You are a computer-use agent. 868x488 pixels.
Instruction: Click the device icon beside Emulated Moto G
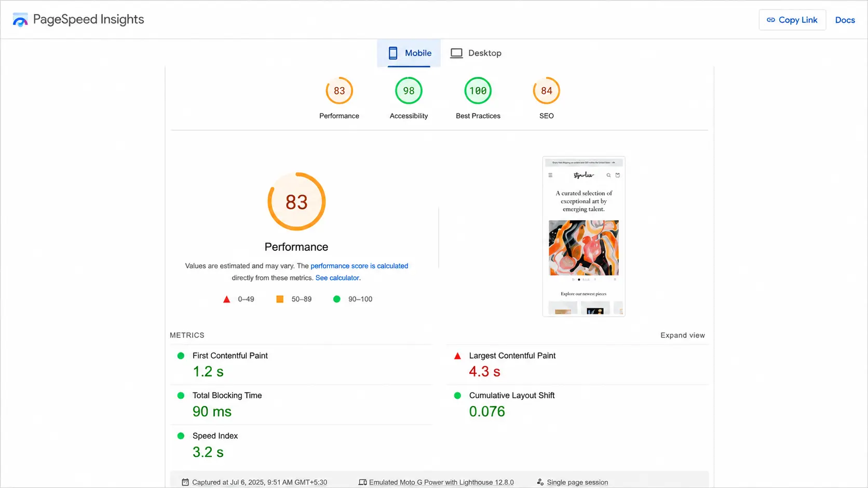point(362,482)
